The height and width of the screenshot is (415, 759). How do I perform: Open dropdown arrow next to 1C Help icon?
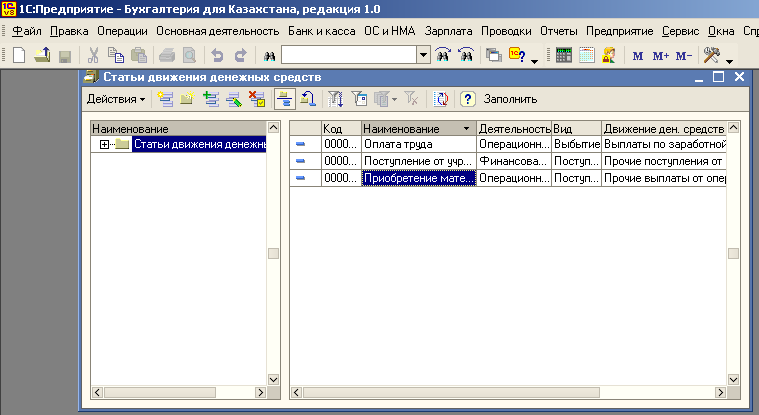coord(534,61)
